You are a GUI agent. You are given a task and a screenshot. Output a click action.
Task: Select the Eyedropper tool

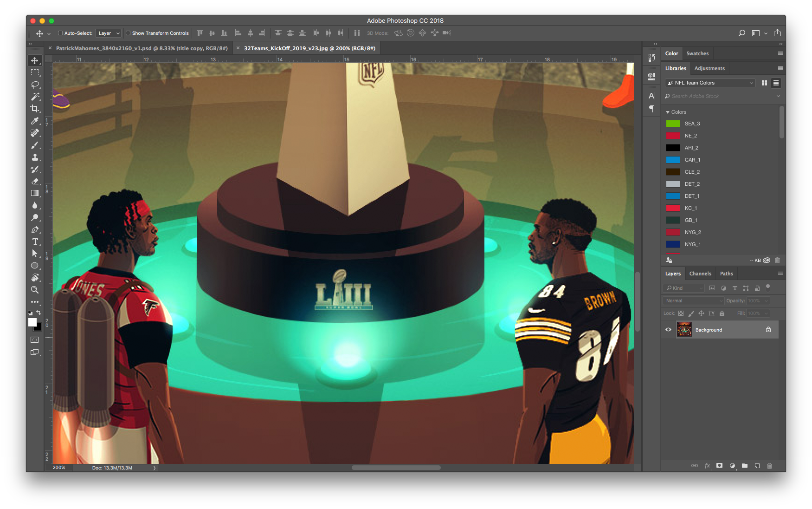click(x=35, y=121)
